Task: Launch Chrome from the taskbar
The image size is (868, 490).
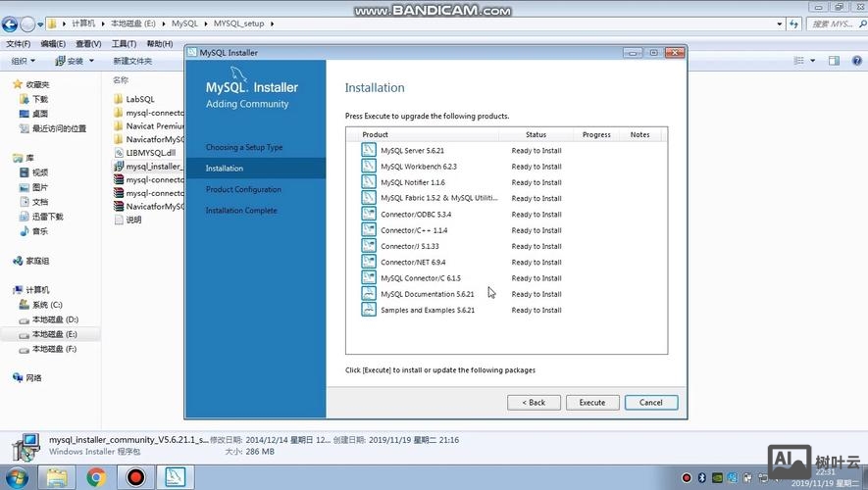Action: point(96,476)
